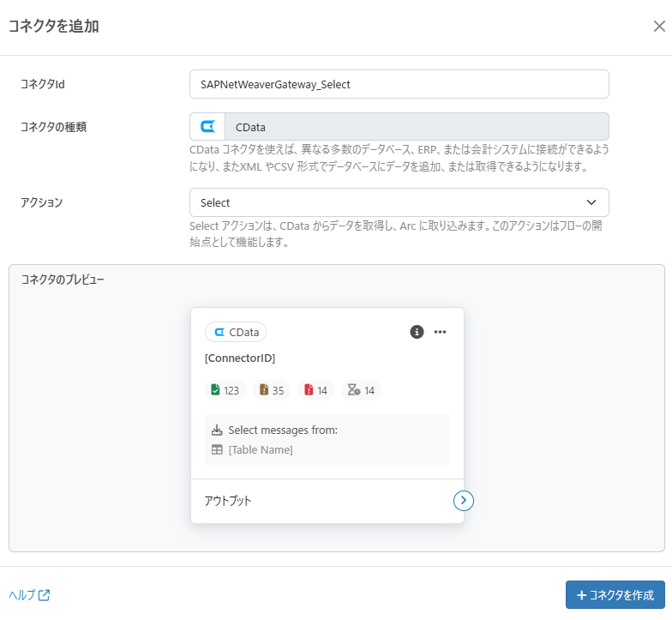Click the コネクタを追加 dialog title
This screenshot has width=672, height=620.
coord(54,26)
